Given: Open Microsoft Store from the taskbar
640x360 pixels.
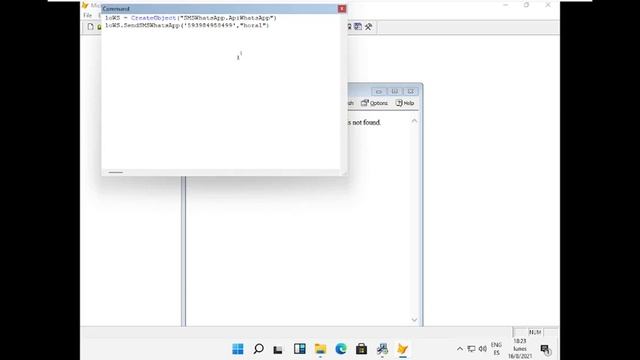Looking at the screenshot, I should coord(361,349).
